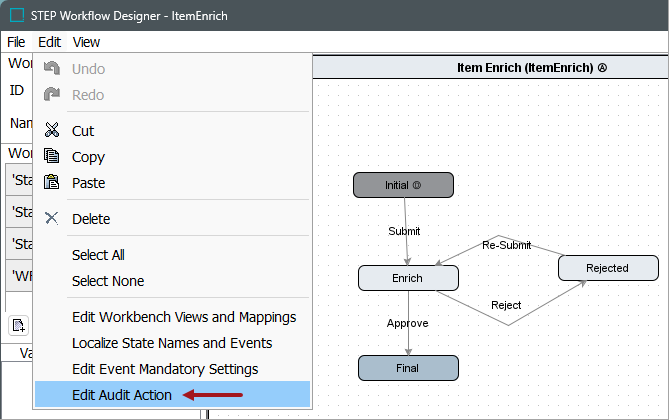Click the small document icon at left panel
Image resolution: width=669 pixels, height=420 pixels.
point(17,325)
